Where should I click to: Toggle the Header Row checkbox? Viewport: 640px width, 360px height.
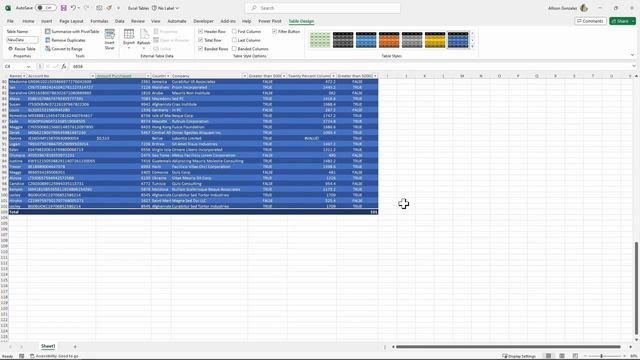[x=200, y=31]
